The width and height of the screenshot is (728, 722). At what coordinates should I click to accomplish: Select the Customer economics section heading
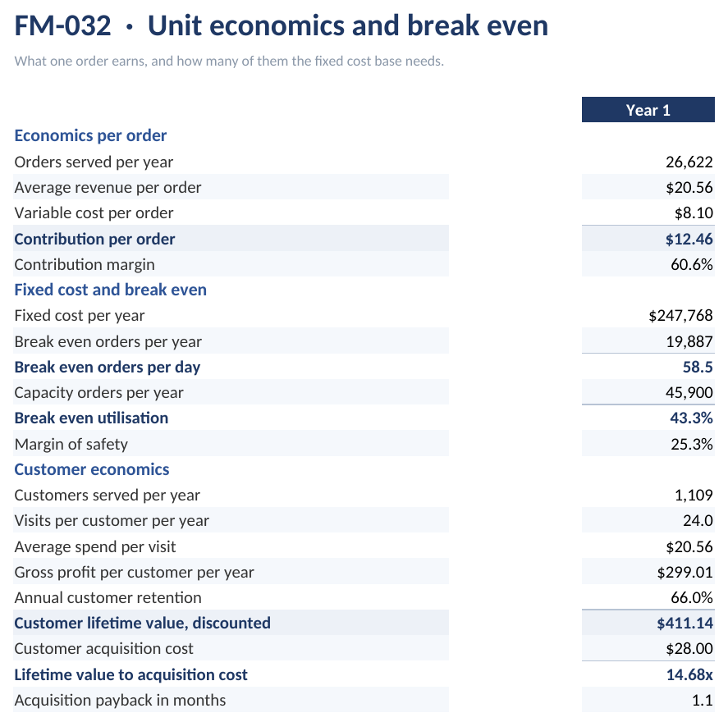(x=92, y=469)
